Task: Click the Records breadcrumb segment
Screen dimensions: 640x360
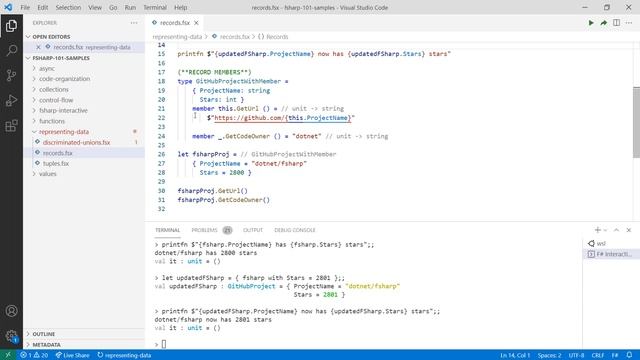Action: tap(273, 37)
